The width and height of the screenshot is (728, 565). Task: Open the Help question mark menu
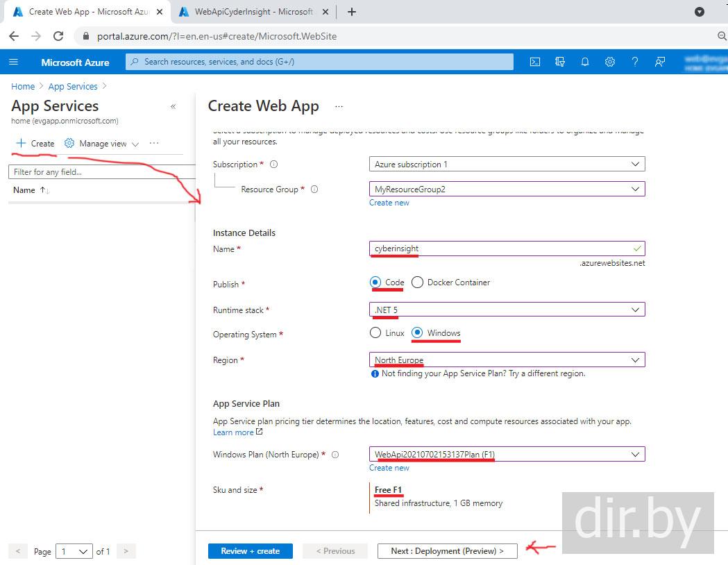(634, 62)
